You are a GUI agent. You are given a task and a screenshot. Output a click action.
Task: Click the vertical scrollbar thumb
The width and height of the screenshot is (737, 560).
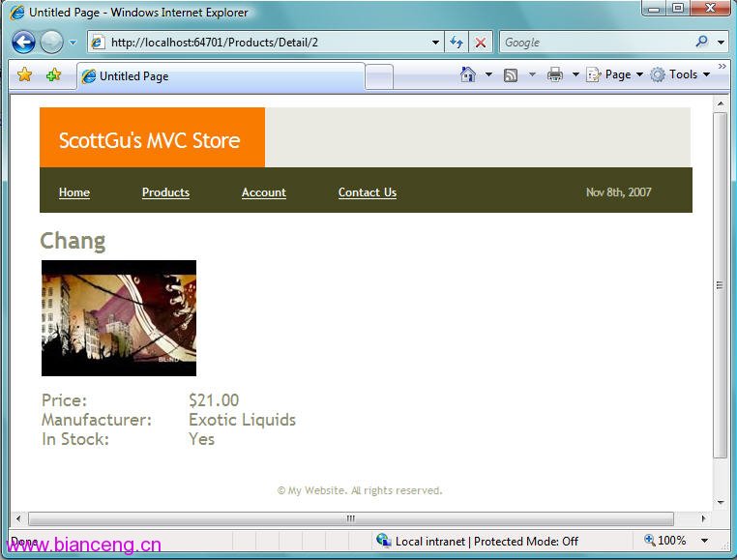(x=721, y=285)
